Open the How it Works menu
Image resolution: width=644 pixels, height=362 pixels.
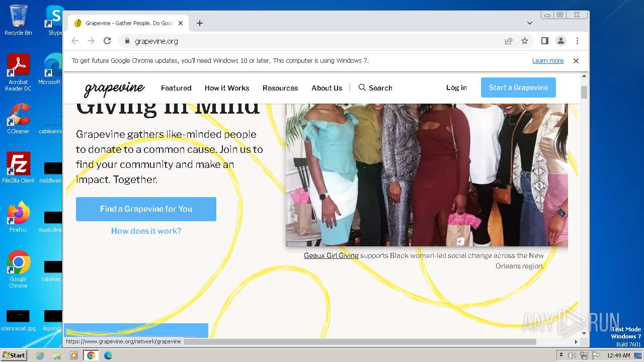tap(227, 88)
